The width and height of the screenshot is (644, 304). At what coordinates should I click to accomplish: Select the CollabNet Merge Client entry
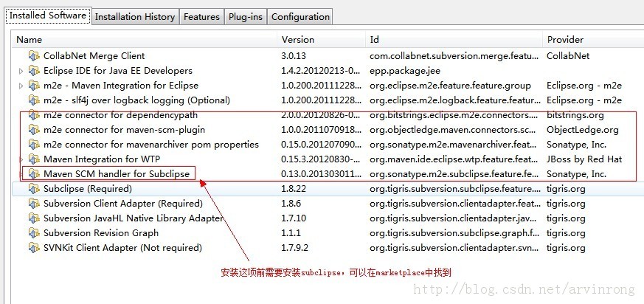point(94,56)
